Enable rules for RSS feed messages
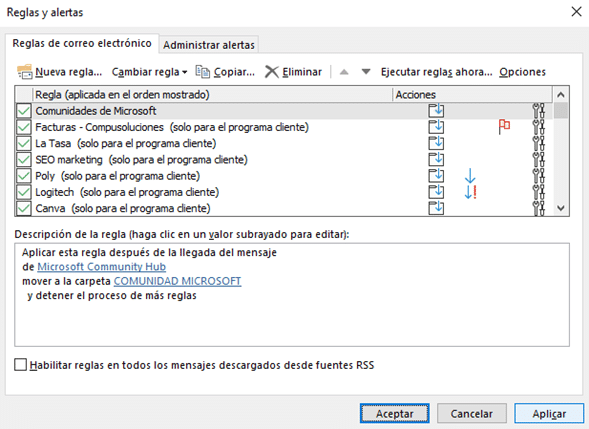The height and width of the screenshot is (429, 589). [x=20, y=365]
